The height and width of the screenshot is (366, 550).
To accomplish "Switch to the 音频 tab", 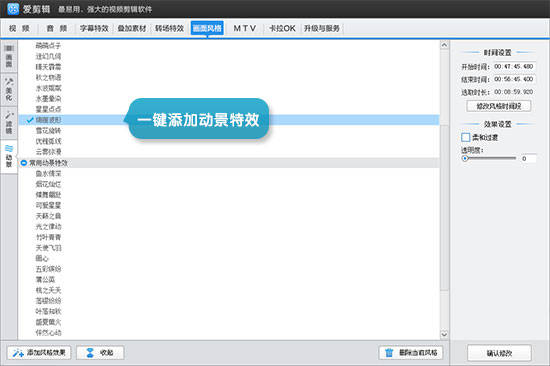I will [x=57, y=28].
